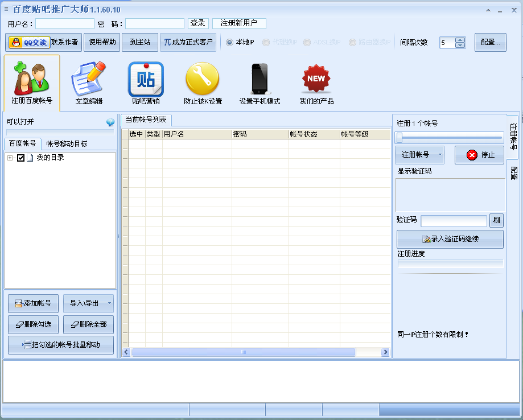
Task: Increase the 间隔次数 spinner value
Action: pos(460,40)
